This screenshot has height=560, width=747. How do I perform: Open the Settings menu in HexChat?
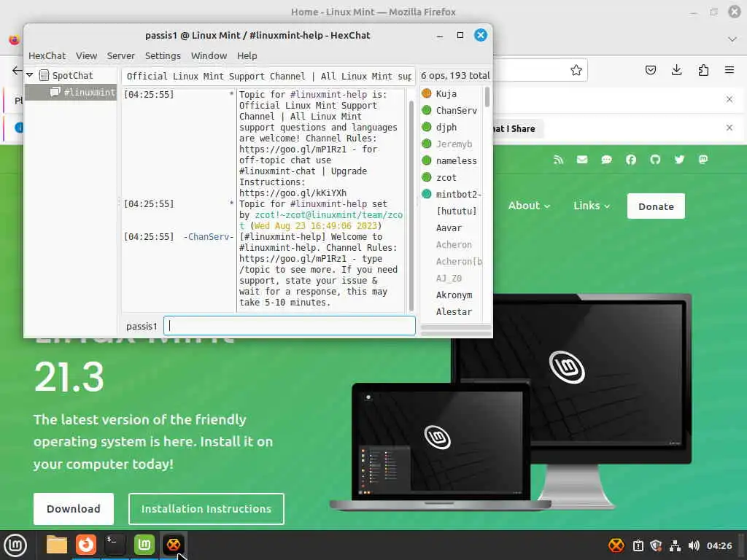click(163, 55)
